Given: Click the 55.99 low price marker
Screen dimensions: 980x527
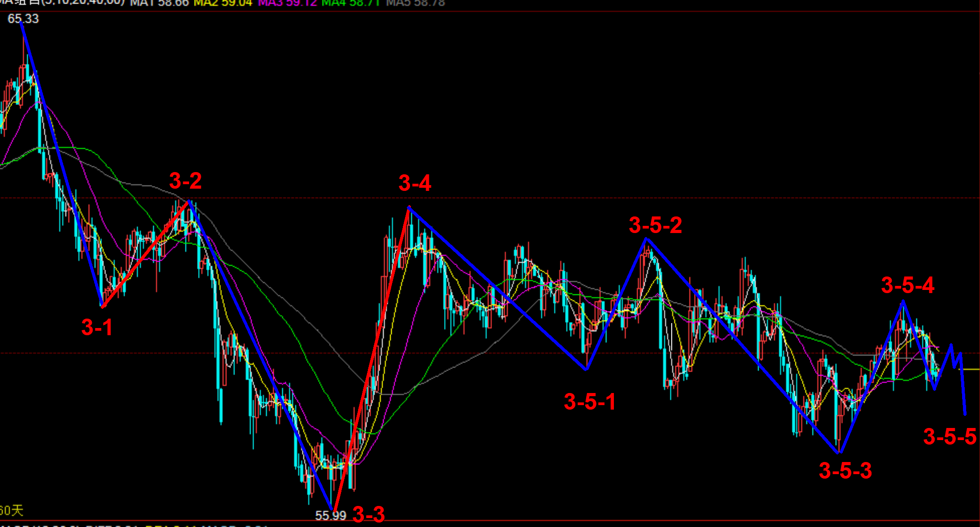Looking at the screenshot, I should click(331, 516).
